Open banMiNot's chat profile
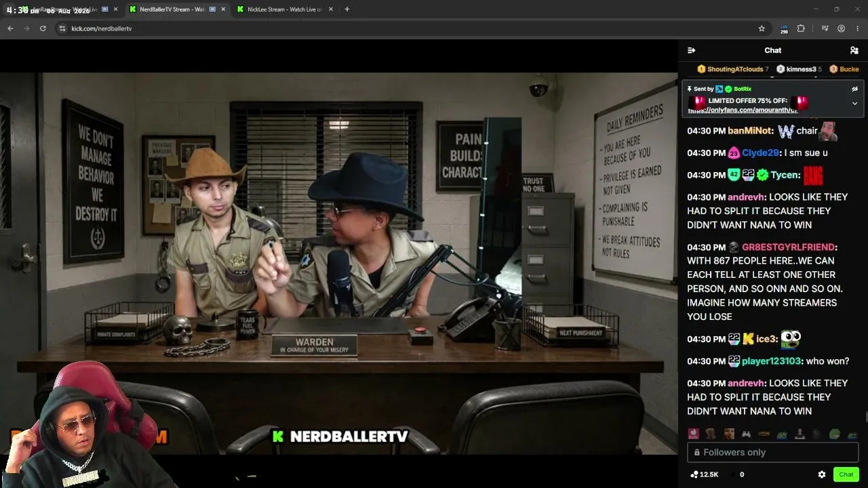This screenshot has height=488, width=868. point(751,131)
